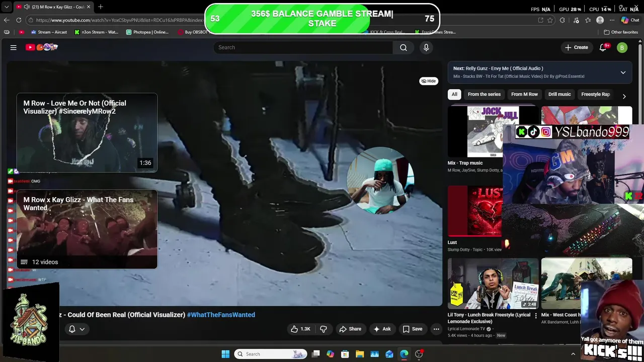Hide the end screen cards

(x=429, y=81)
